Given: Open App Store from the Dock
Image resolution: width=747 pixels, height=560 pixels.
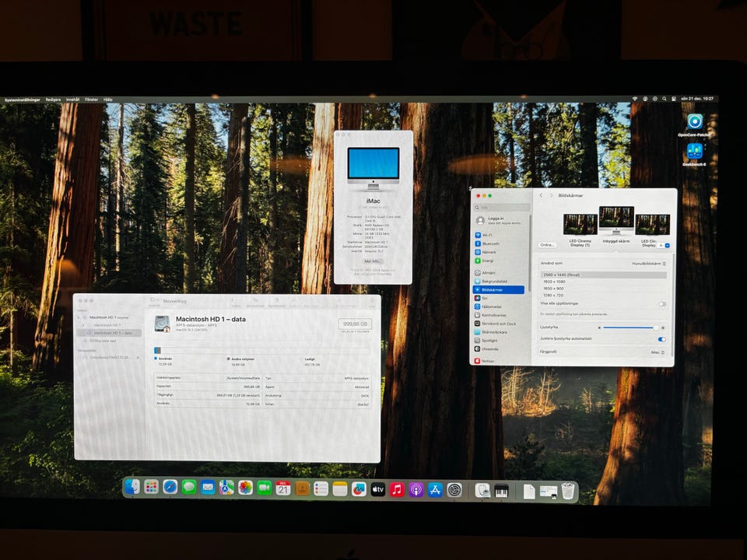Looking at the screenshot, I should [435, 489].
